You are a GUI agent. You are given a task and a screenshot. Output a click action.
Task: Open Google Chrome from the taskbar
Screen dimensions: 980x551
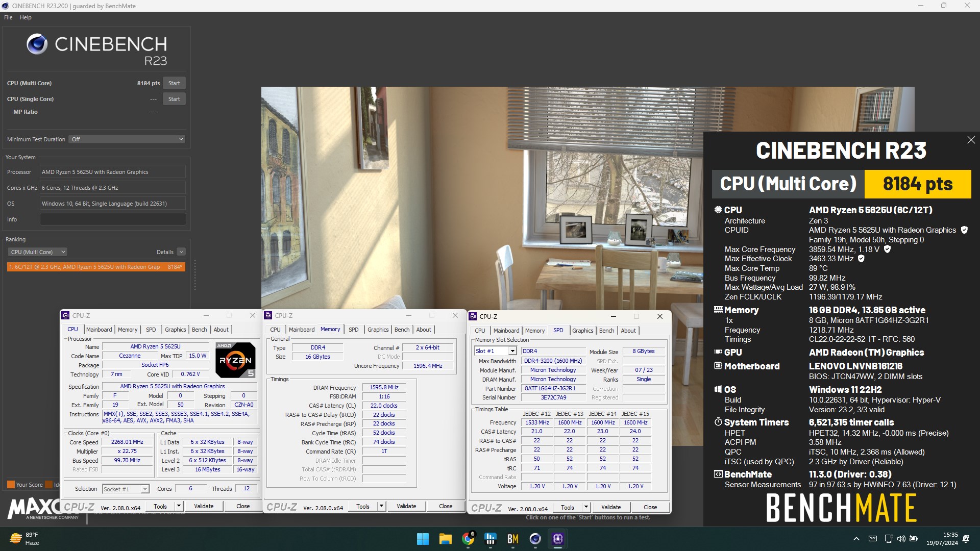coord(468,539)
